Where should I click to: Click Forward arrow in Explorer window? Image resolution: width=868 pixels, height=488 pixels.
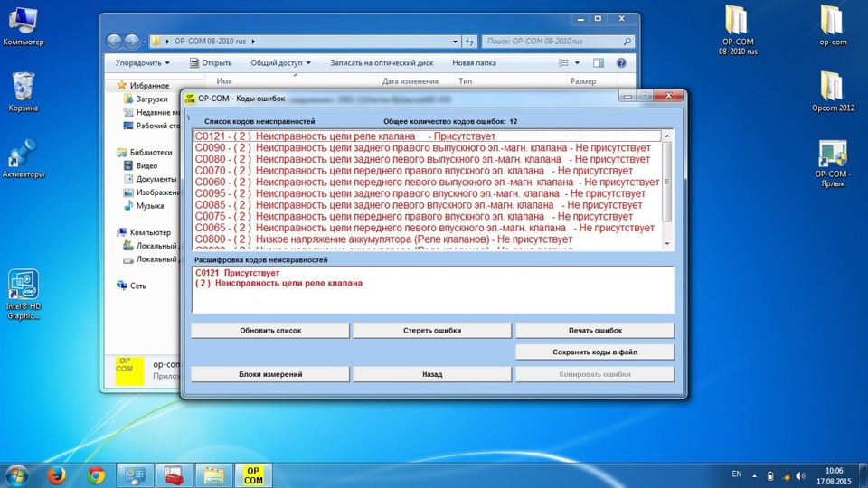[132, 41]
